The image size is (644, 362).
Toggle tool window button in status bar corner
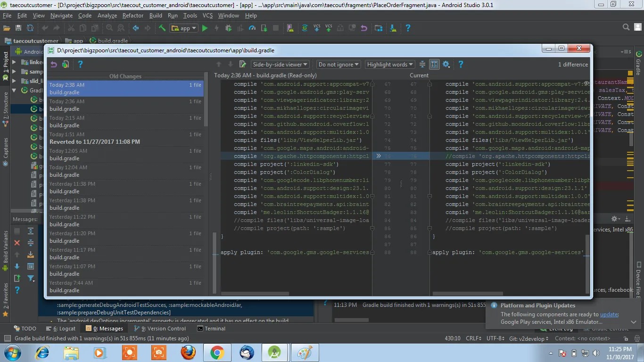click(x=7, y=338)
